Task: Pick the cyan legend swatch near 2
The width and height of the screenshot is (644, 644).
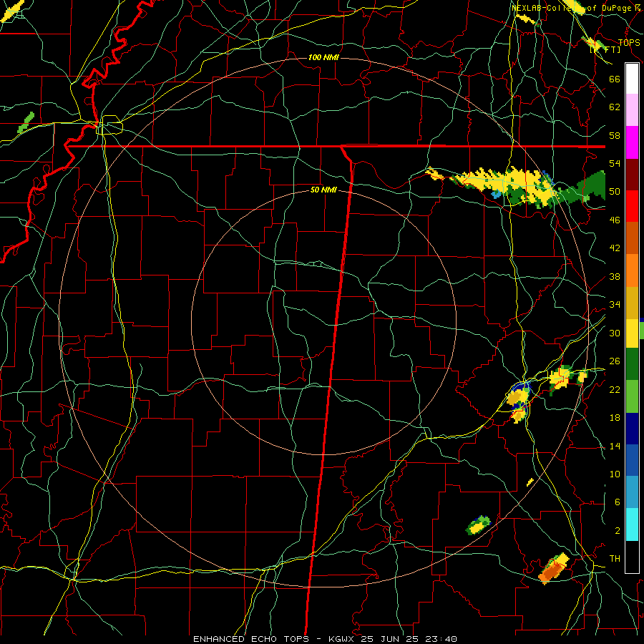Action: tap(632, 525)
